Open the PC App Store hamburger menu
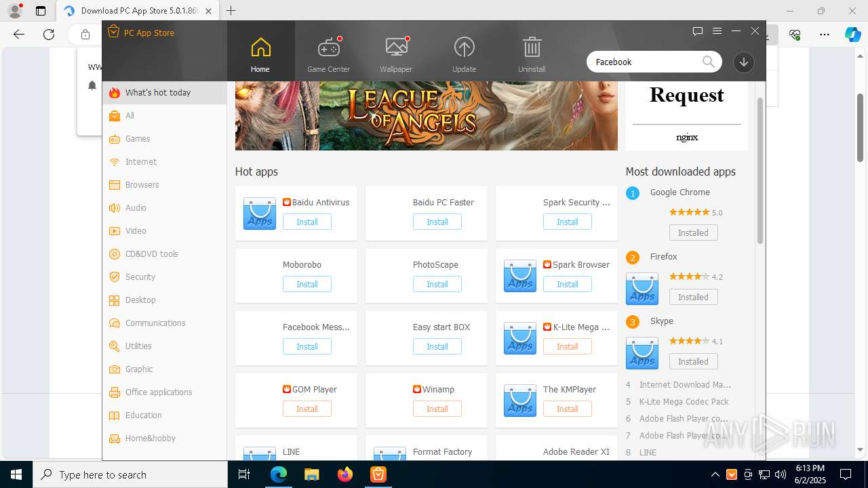 [x=717, y=31]
